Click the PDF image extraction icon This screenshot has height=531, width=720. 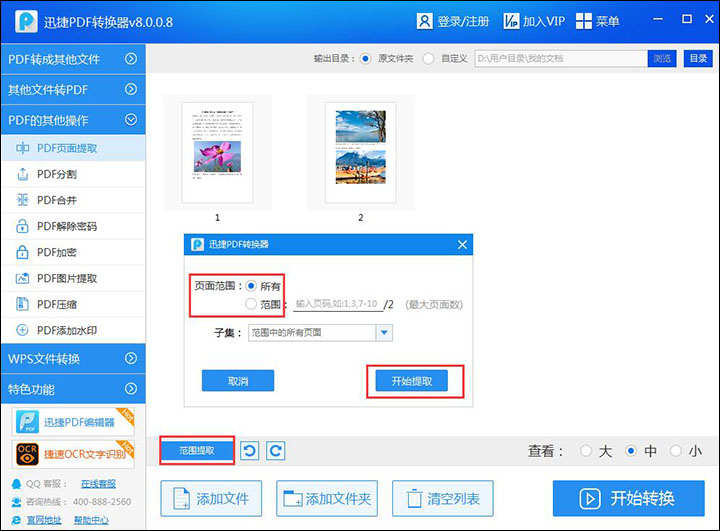pos(22,278)
